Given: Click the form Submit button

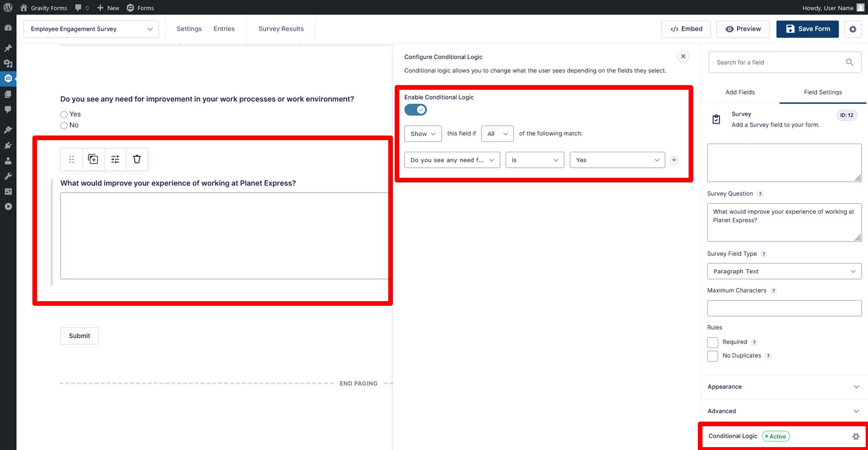Looking at the screenshot, I should (x=79, y=336).
